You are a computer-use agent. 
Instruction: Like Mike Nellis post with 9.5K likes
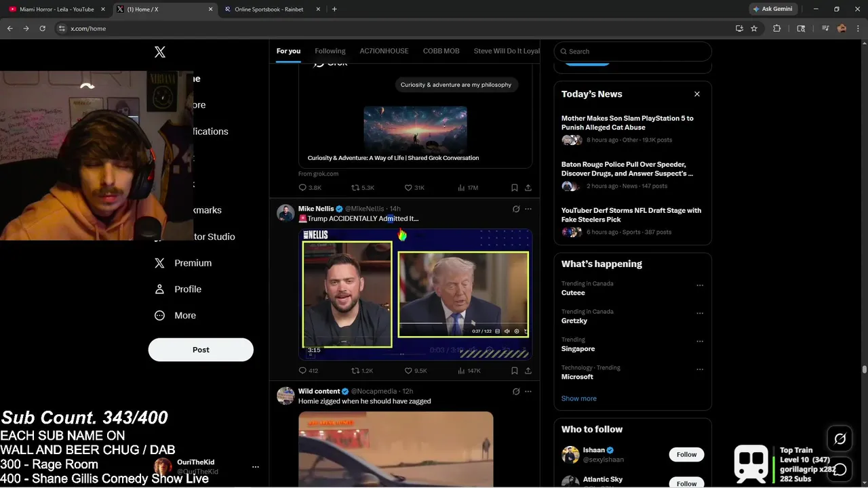pyautogui.click(x=416, y=371)
